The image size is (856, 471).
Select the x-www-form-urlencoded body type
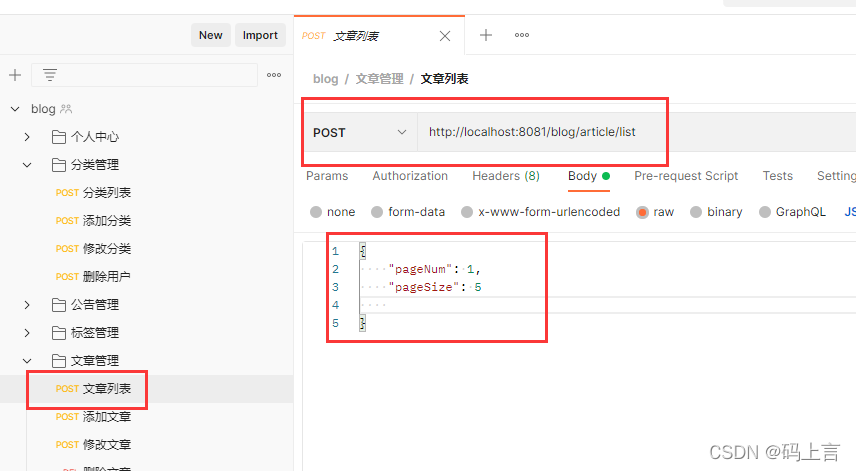point(467,212)
